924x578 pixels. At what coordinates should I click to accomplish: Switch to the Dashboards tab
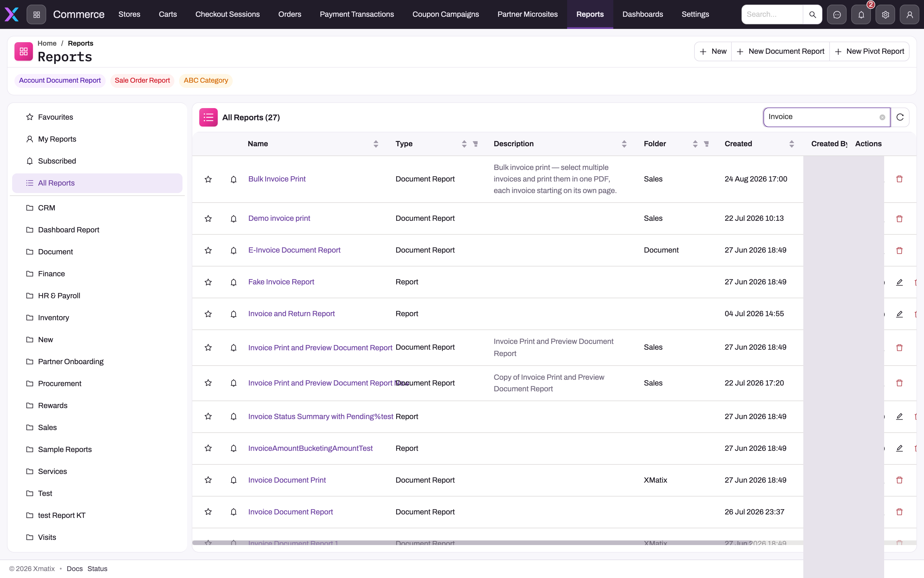[x=642, y=14]
